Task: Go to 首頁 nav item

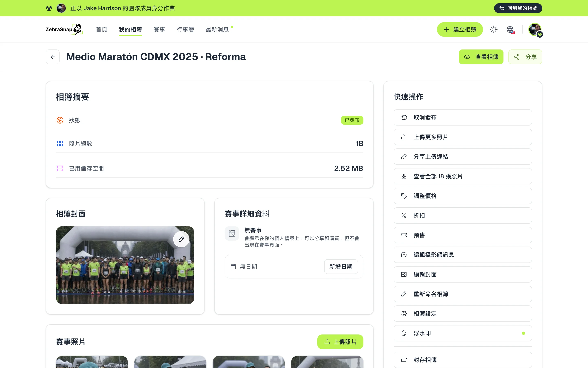Action: click(x=101, y=29)
